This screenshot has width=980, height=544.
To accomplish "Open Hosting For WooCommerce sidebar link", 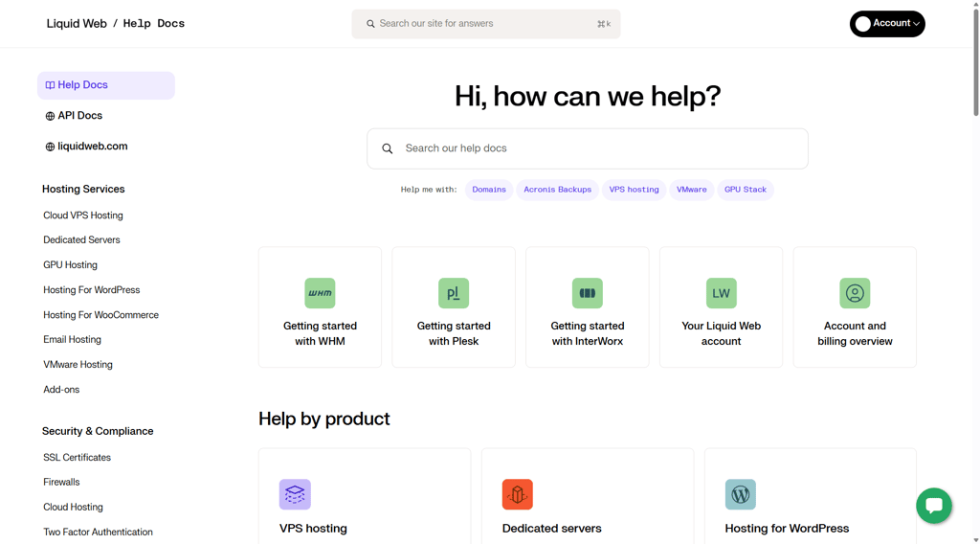I will (100, 314).
